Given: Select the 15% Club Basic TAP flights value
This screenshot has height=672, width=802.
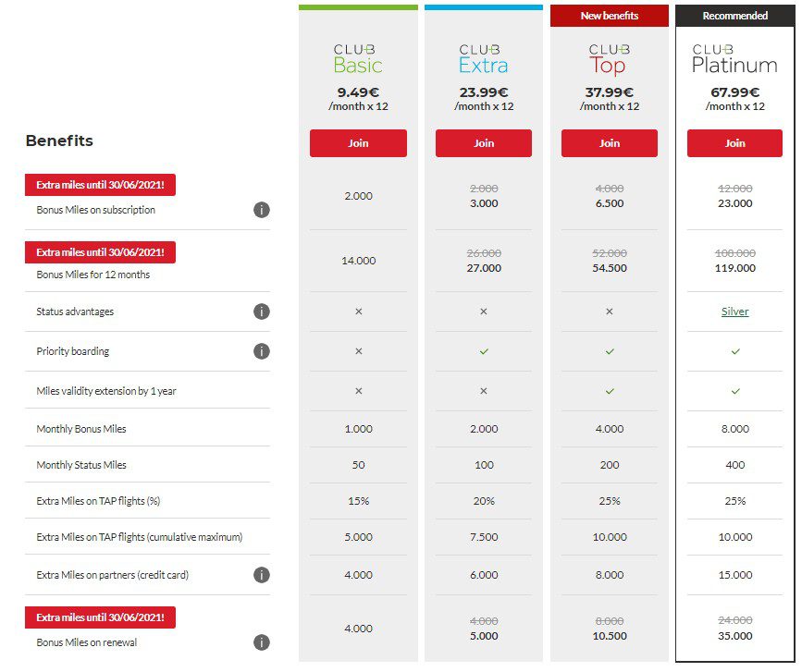Looking at the screenshot, I should [359, 501].
